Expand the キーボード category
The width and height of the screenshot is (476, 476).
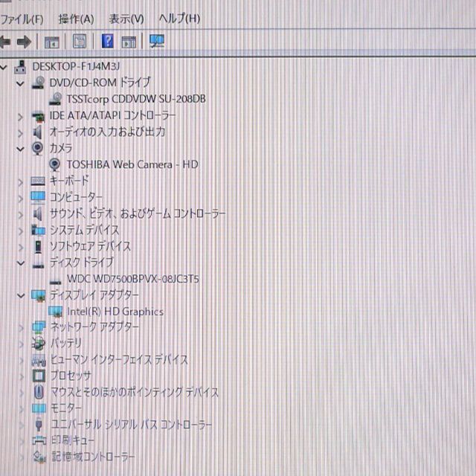pos(20,182)
